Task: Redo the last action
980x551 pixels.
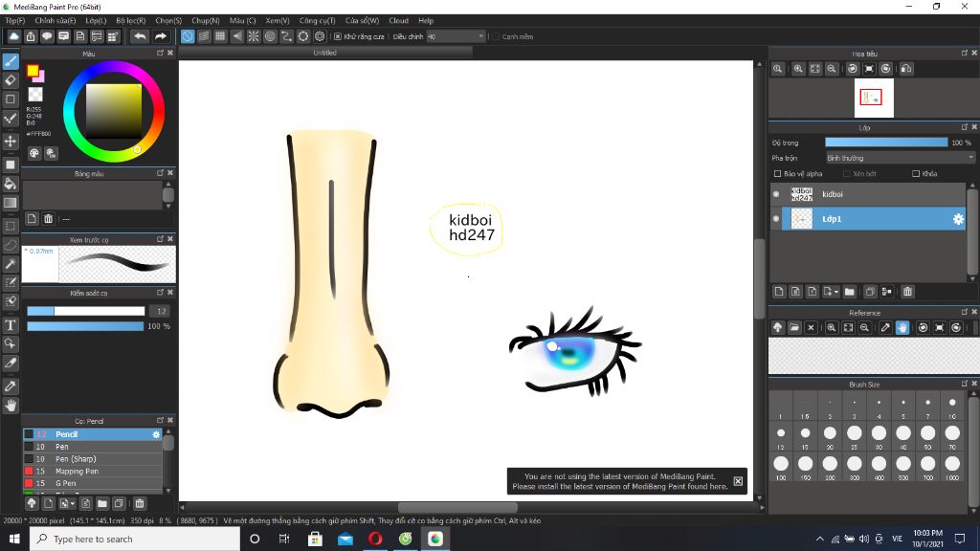Action: (x=161, y=37)
